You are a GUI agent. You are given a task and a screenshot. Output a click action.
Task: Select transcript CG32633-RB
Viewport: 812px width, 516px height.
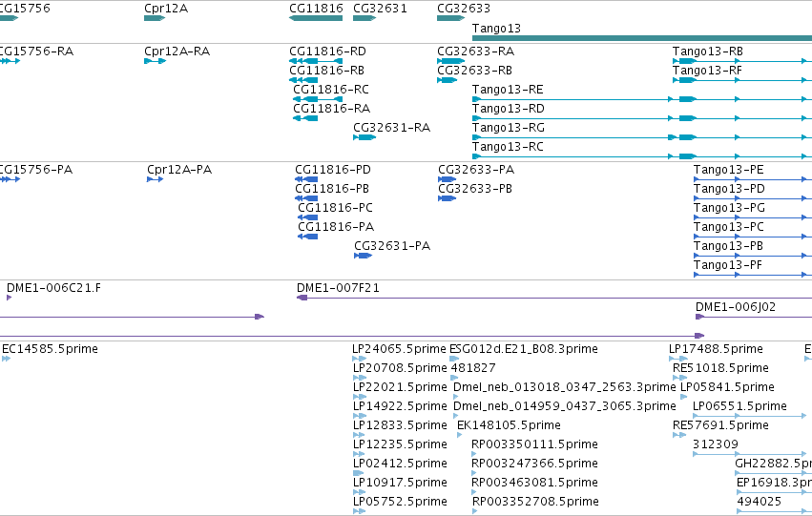coord(474,71)
